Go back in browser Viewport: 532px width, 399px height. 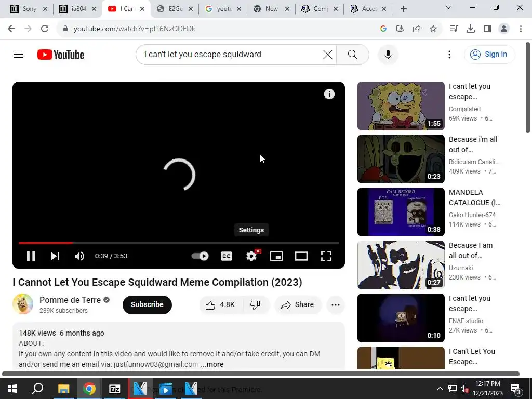click(x=11, y=29)
